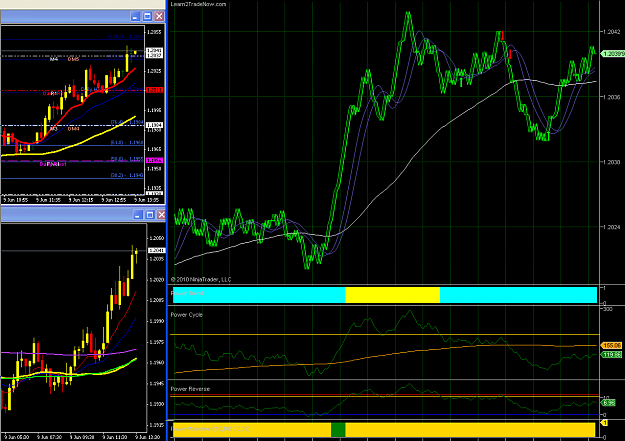Maximize the upper-left chart window
The width and height of the screenshot is (625, 441).
point(147,16)
